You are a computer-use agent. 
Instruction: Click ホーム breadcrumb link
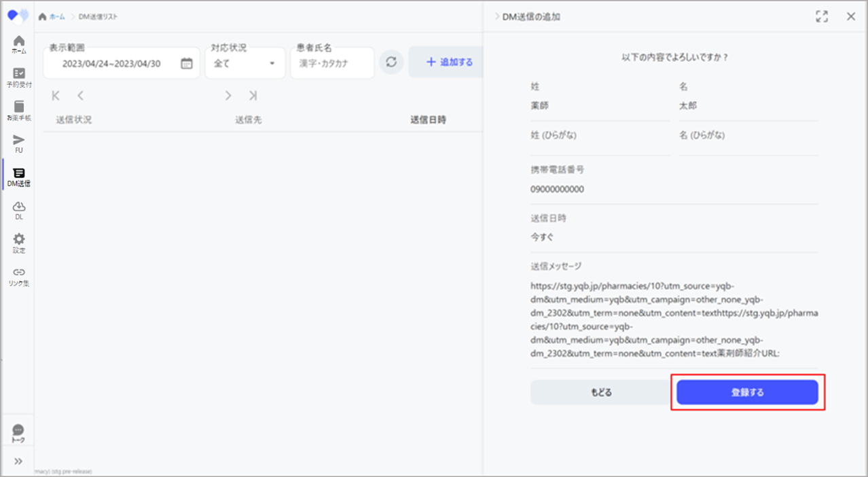pos(57,16)
